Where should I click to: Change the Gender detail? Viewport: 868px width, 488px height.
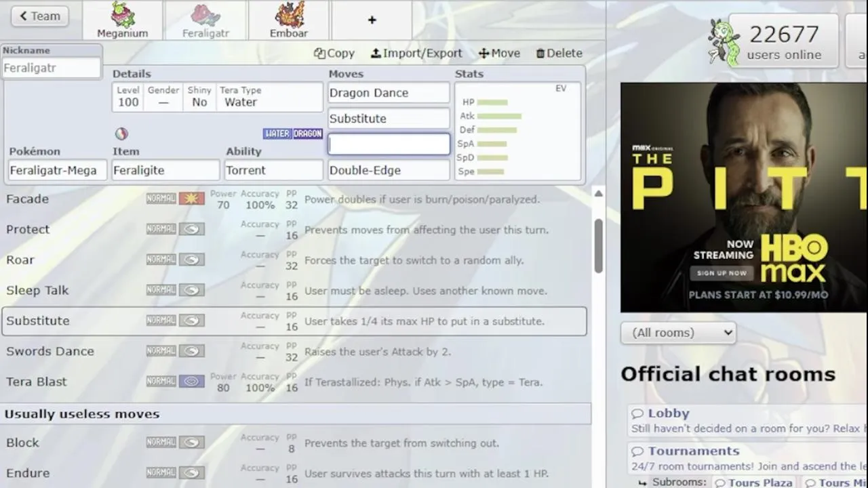[x=163, y=97]
